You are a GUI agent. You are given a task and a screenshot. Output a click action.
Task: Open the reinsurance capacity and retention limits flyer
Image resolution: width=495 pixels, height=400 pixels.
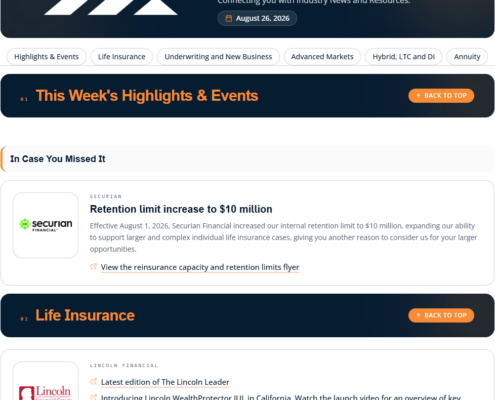click(x=200, y=267)
